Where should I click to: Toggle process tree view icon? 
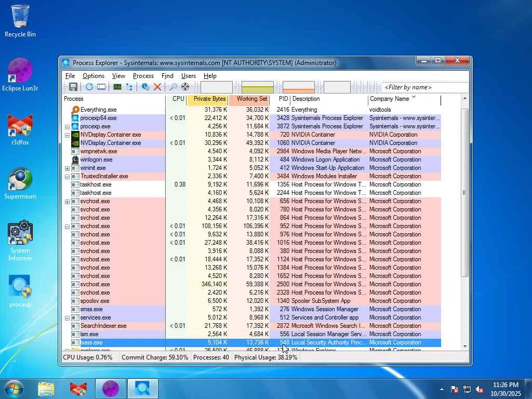(129, 87)
